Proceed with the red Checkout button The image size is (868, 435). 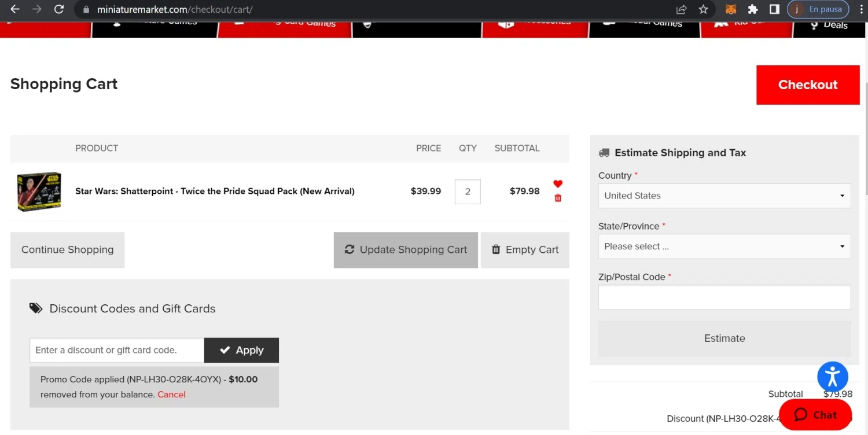tap(808, 85)
